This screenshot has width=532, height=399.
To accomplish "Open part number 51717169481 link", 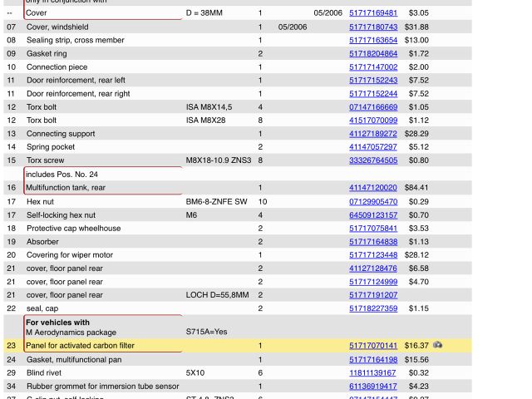I will [x=372, y=13].
